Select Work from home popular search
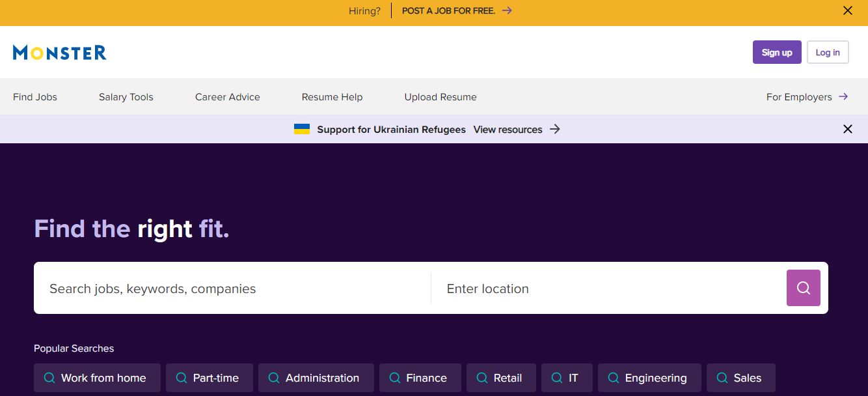Viewport: 868px width, 396px height. pyautogui.click(x=97, y=378)
